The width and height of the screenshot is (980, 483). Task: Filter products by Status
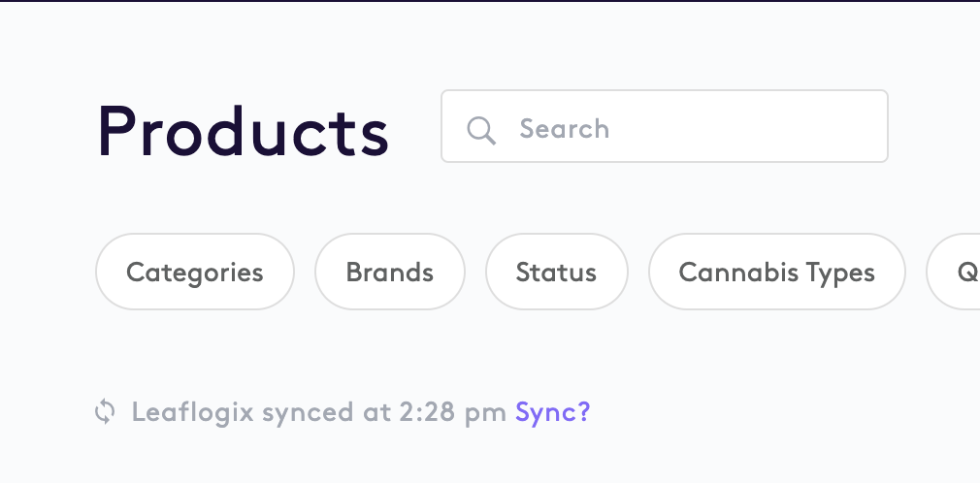click(x=556, y=272)
